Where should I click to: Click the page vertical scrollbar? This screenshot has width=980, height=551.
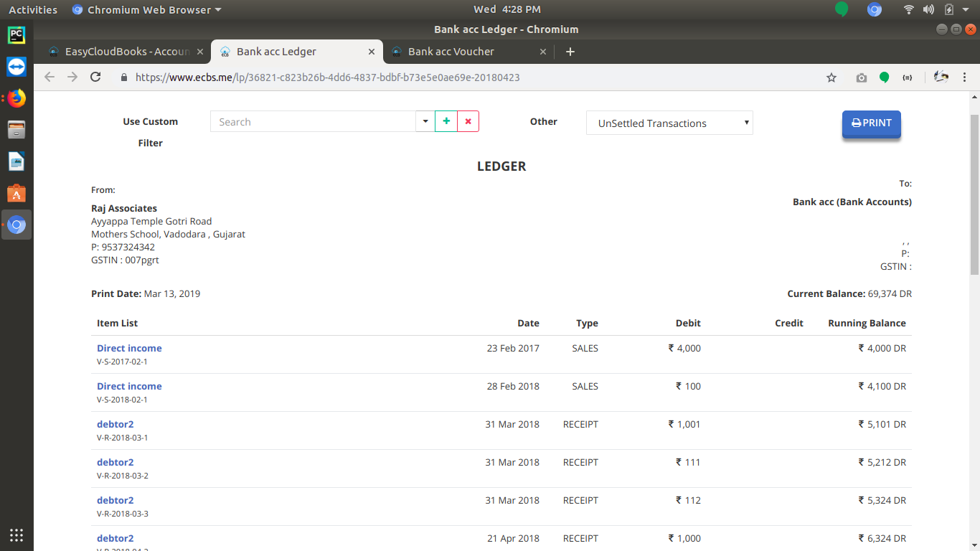pyautogui.click(x=974, y=194)
